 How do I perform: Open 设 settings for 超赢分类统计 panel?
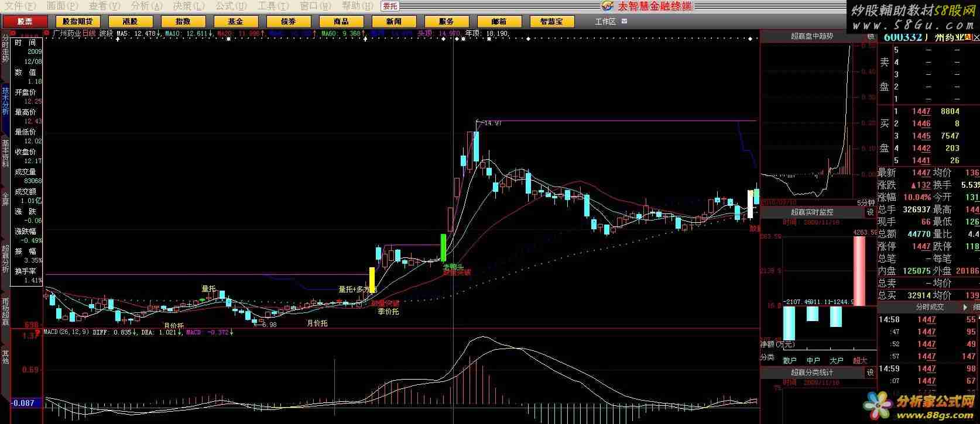coord(871,373)
